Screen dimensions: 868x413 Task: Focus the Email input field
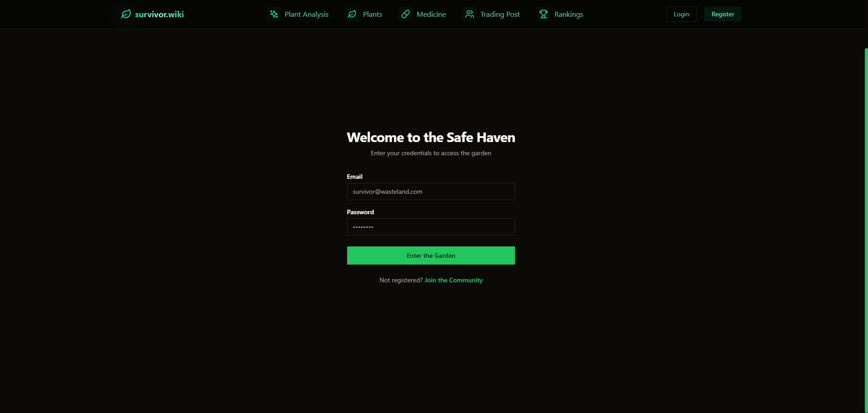click(x=431, y=192)
